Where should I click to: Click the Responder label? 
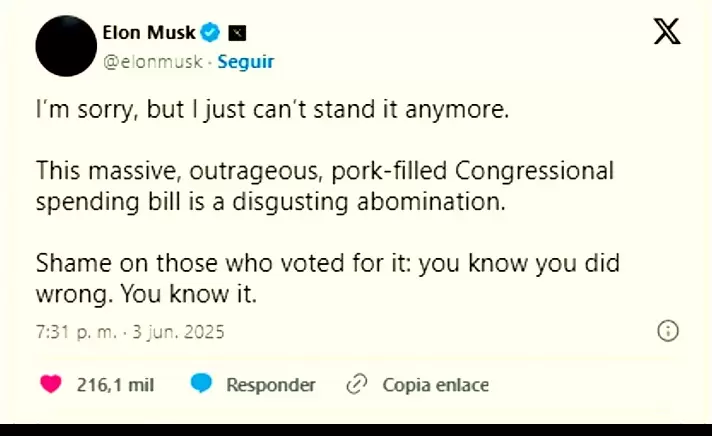tap(270, 384)
